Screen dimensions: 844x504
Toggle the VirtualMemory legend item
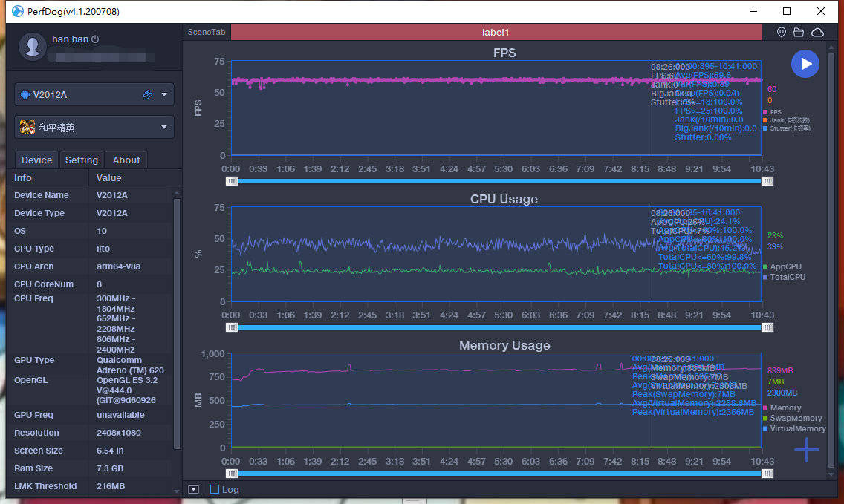794,429
